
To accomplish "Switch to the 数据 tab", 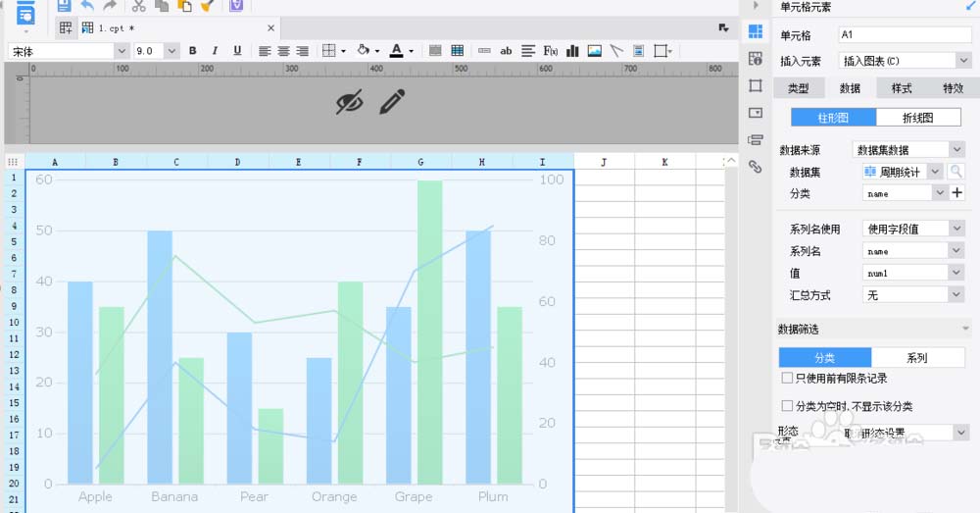I will [850, 88].
